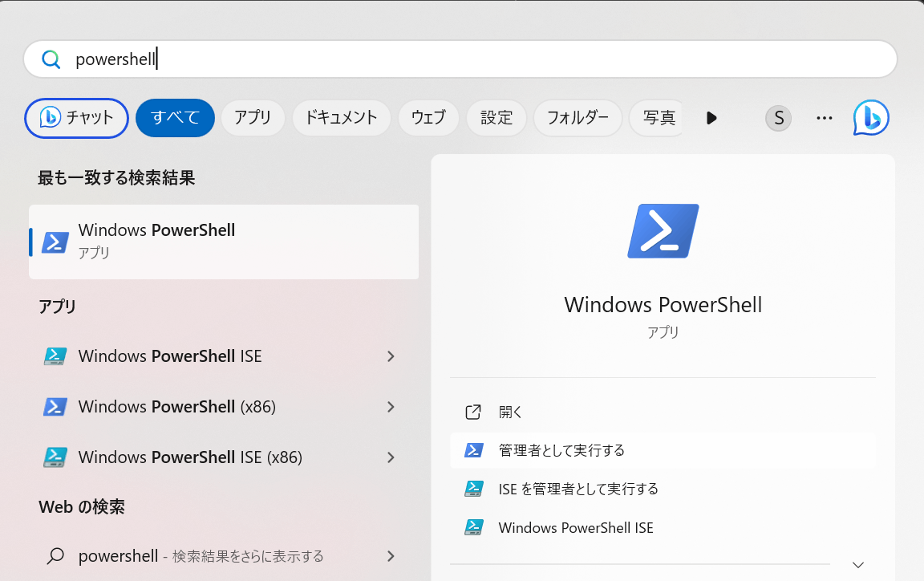Choose 管理者として実行する option
The width and height of the screenshot is (924, 581).
point(663,451)
